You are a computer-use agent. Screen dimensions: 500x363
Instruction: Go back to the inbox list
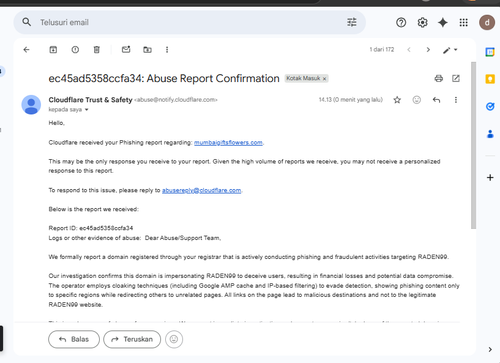pos(26,50)
